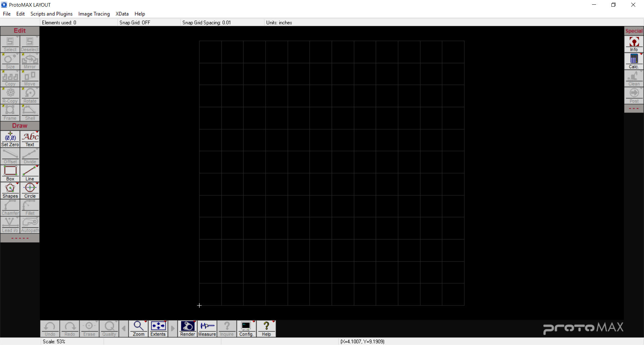The image size is (644, 345).
Task: Open Config. settings
Action: (x=246, y=329)
